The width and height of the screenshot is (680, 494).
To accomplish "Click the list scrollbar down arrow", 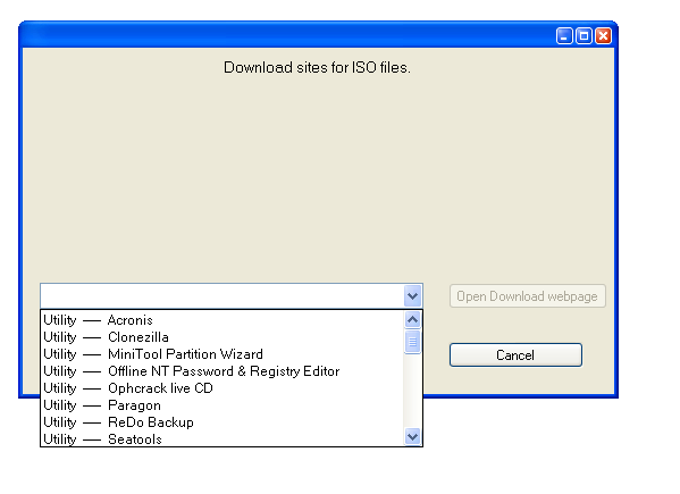I will point(412,436).
